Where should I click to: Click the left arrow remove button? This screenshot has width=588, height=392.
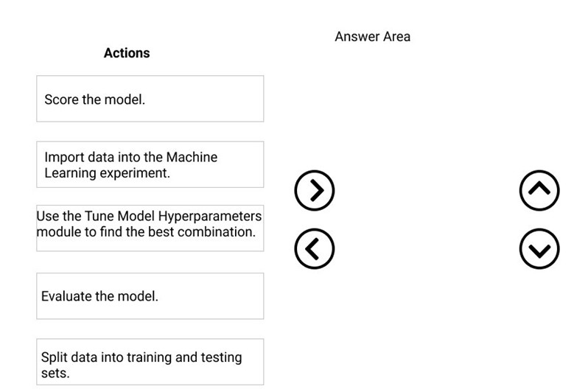pos(314,248)
